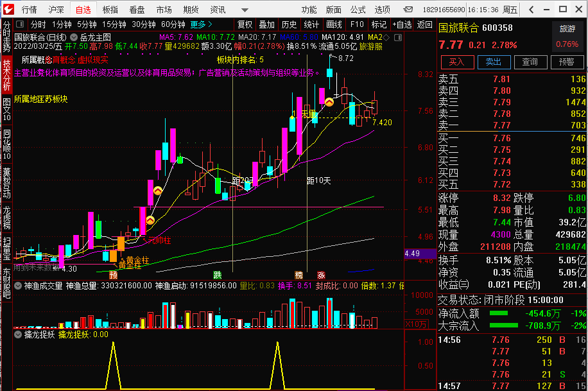Click the 预 marker on the timeline

point(113,275)
